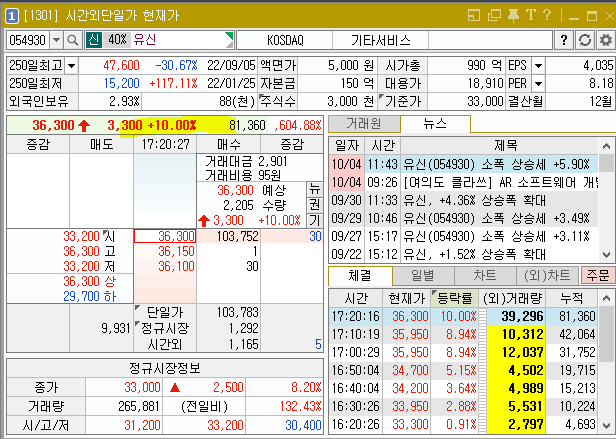Click the upper limit price 36,300 상
This screenshot has height=439, width=616.
click(x=90, y=281)
